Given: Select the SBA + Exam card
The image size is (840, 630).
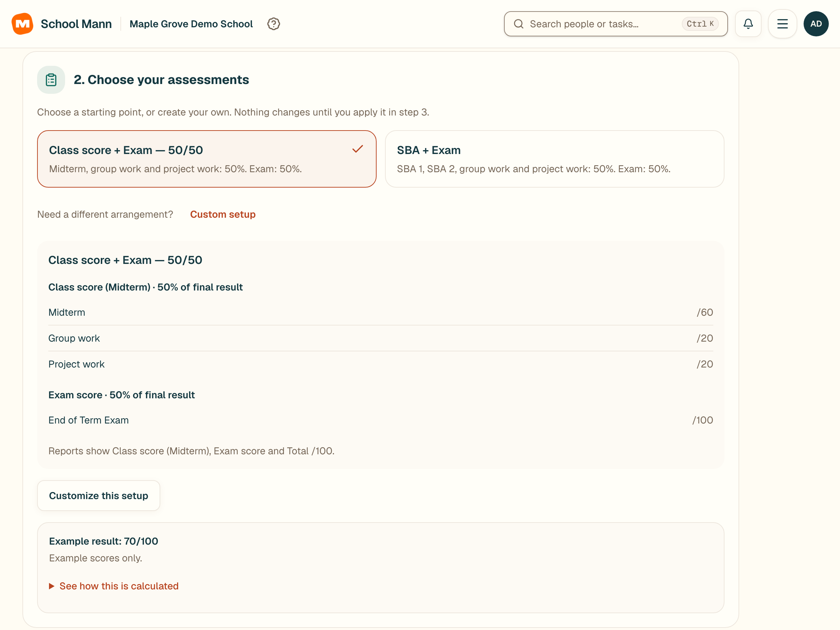Looking at the screenshot, I should point(554,159).
